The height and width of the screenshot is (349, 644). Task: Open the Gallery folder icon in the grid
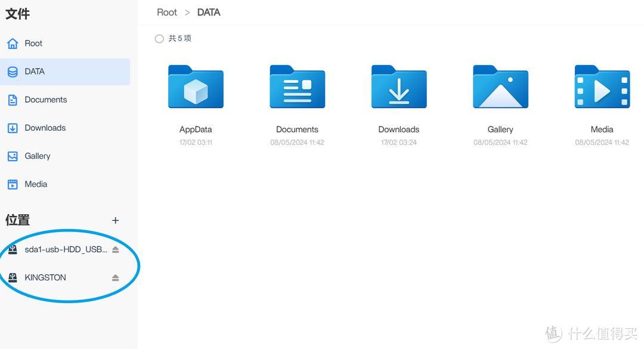[500, 87]
